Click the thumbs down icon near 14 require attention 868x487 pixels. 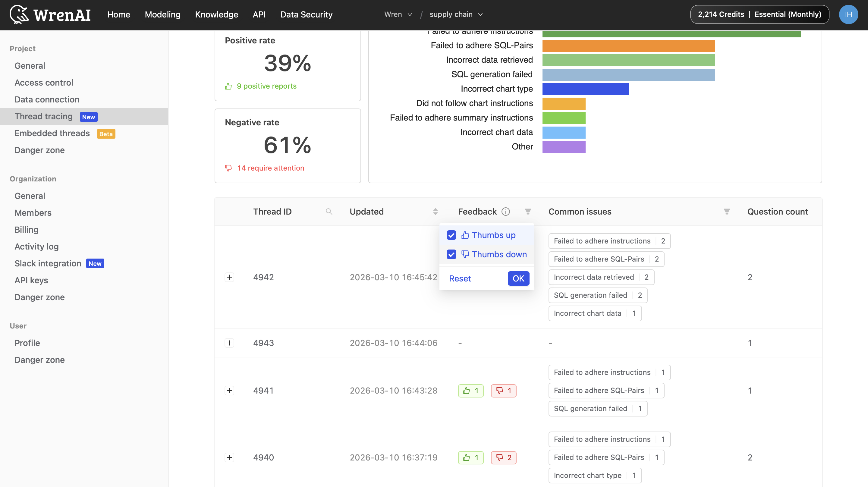[x=229, y=168]
